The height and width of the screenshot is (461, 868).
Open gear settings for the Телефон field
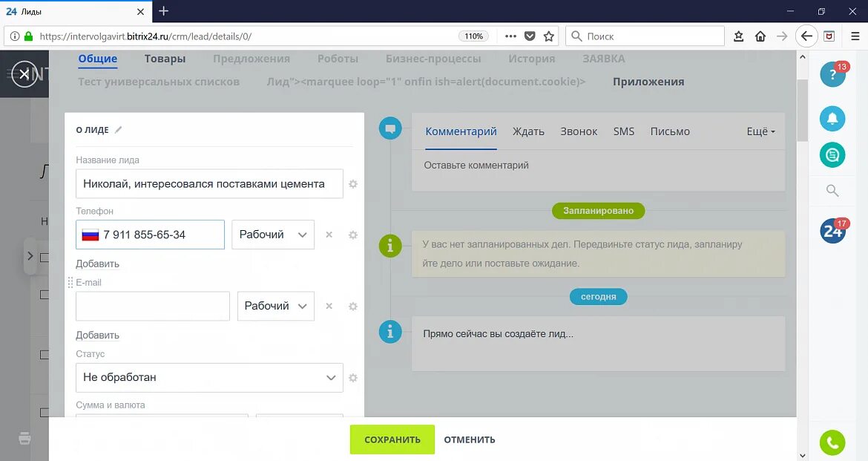(x=352, y=235)
